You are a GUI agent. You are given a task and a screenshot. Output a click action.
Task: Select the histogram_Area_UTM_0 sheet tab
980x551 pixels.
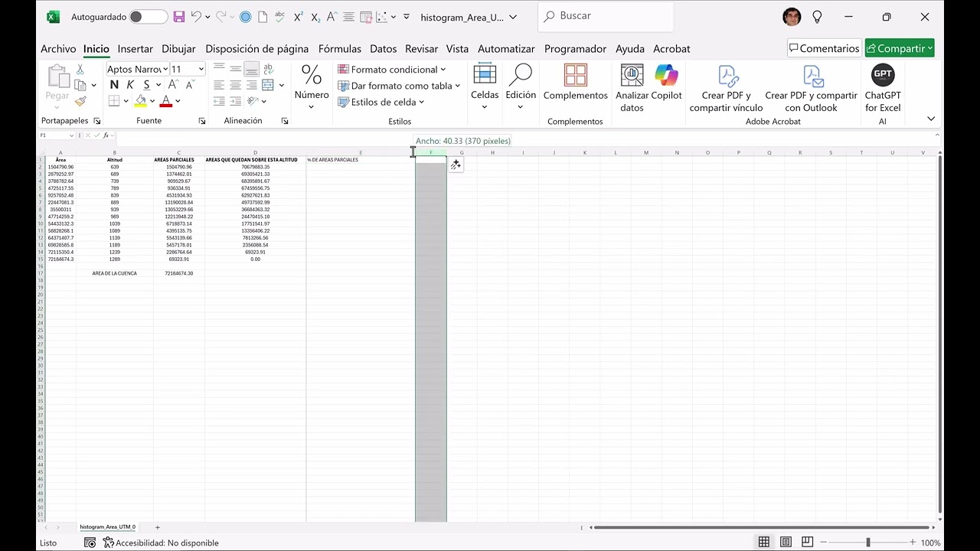[108, 527]
